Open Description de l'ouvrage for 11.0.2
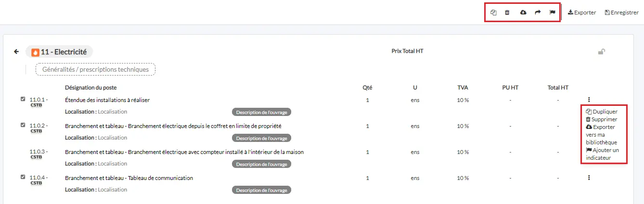644x204 pixels. coord(262,138)
